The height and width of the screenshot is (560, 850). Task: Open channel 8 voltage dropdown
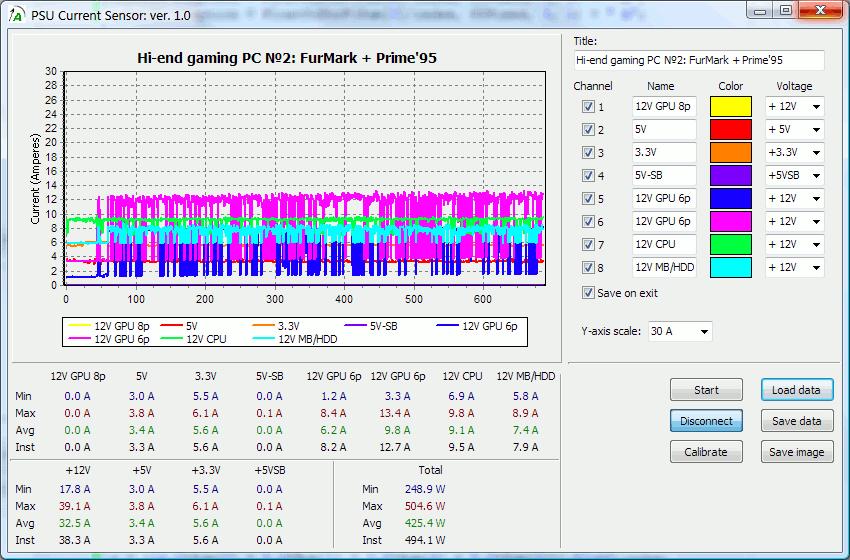[x=794, y=268]
